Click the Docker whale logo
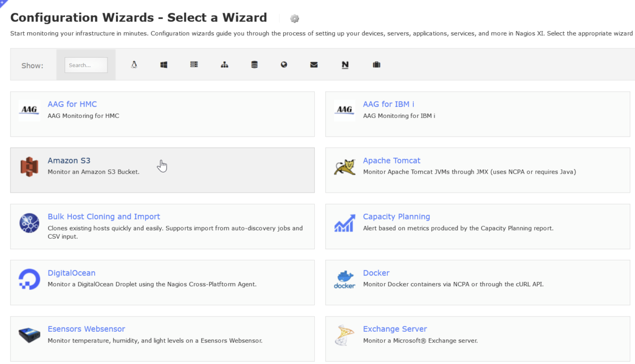The width and height of the screenshot is (635, 364). 344,279
